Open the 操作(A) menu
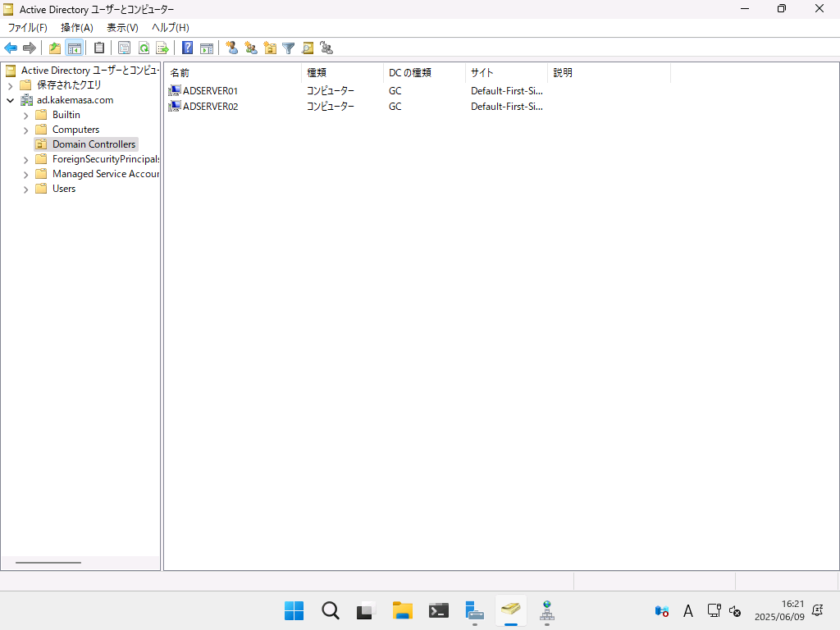Screen dimensions: 840x630 [x=76, y=28]
